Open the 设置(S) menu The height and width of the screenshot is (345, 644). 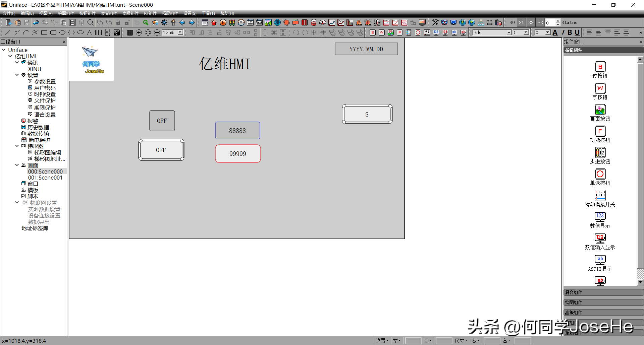190,13
